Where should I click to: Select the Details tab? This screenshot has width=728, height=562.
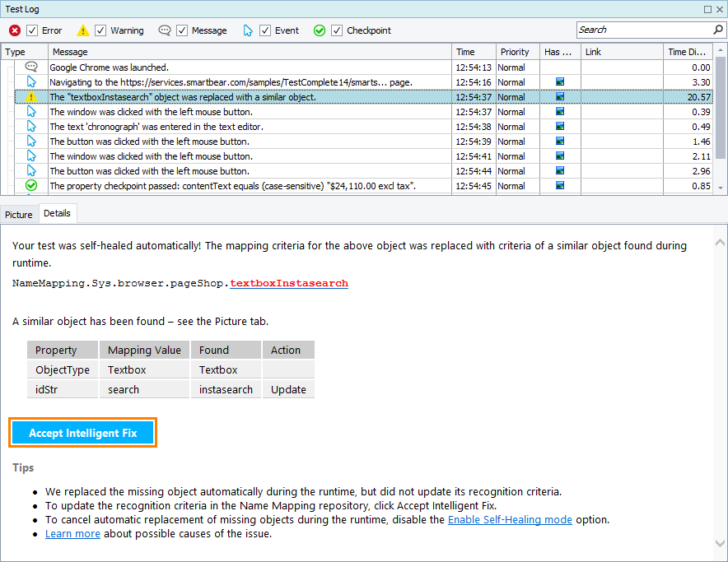[x=57, y=213]
